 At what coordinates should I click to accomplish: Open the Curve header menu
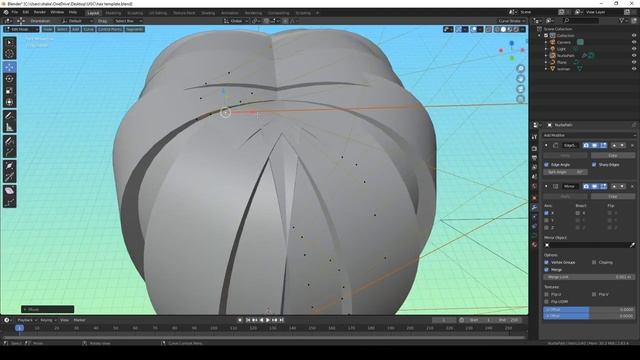(89, 29)
